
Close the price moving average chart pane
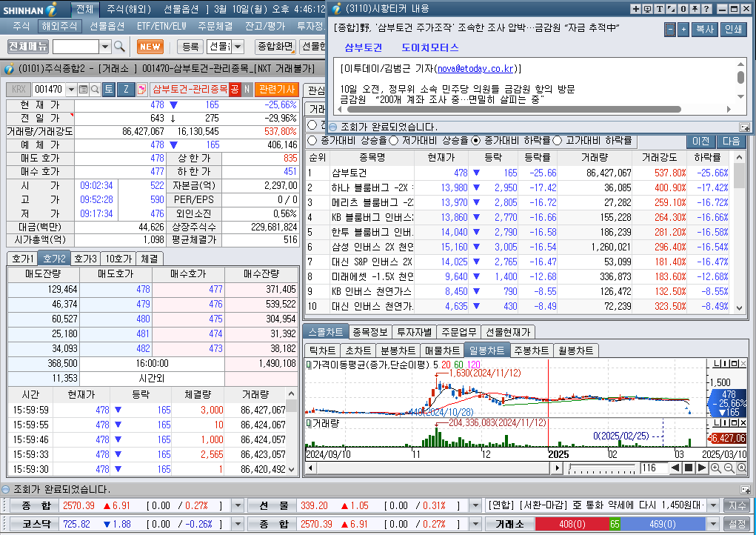[x=743, y=363]
